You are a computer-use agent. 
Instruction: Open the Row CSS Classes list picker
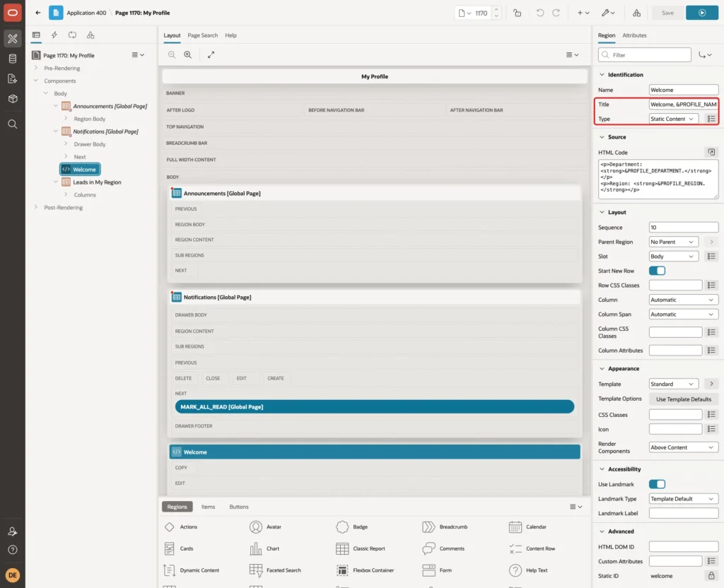711,286
